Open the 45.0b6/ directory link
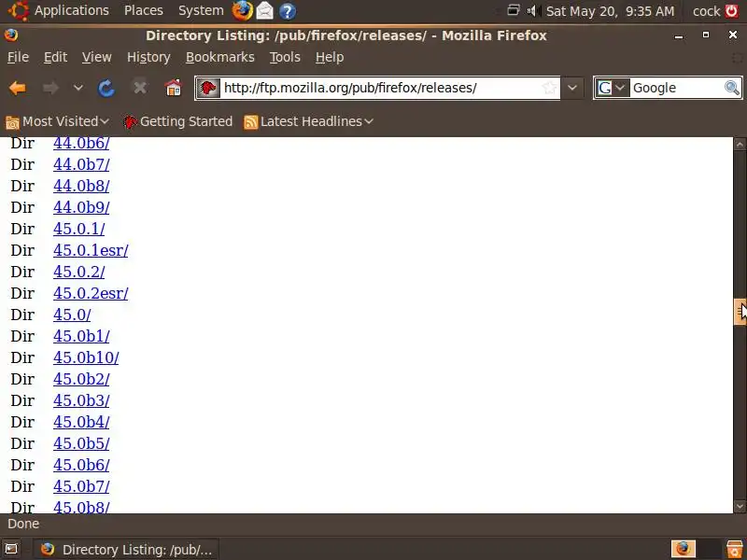Screen dimensions: 747x560 tap(81, 465)
